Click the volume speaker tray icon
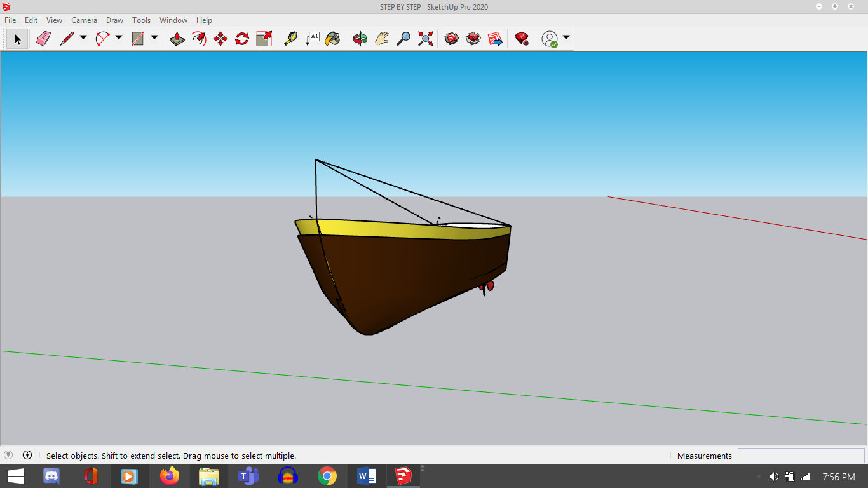Viewport: 868px width, 488px height. click(774, 477)
